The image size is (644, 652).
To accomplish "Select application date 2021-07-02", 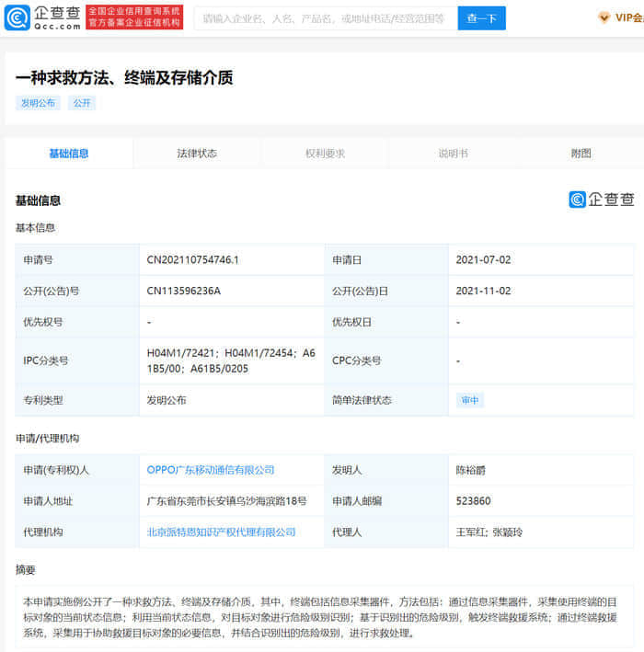I will (483, 260).
